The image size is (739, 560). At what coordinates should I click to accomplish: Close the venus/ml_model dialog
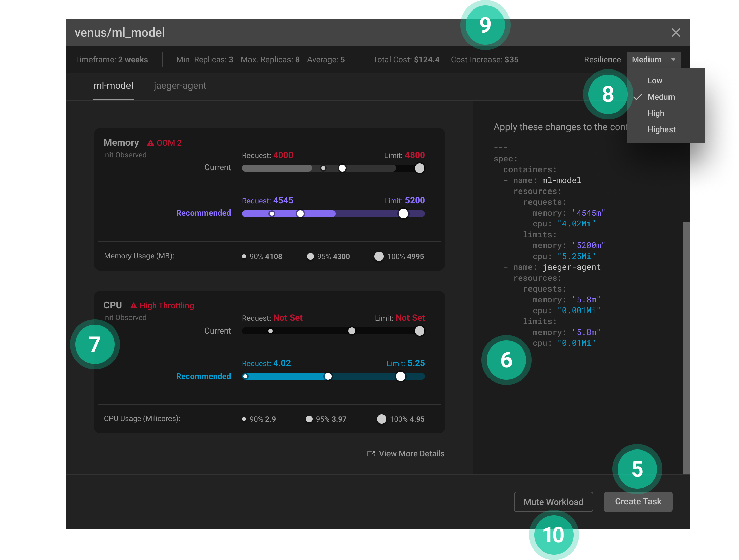[x=676, y=33]
